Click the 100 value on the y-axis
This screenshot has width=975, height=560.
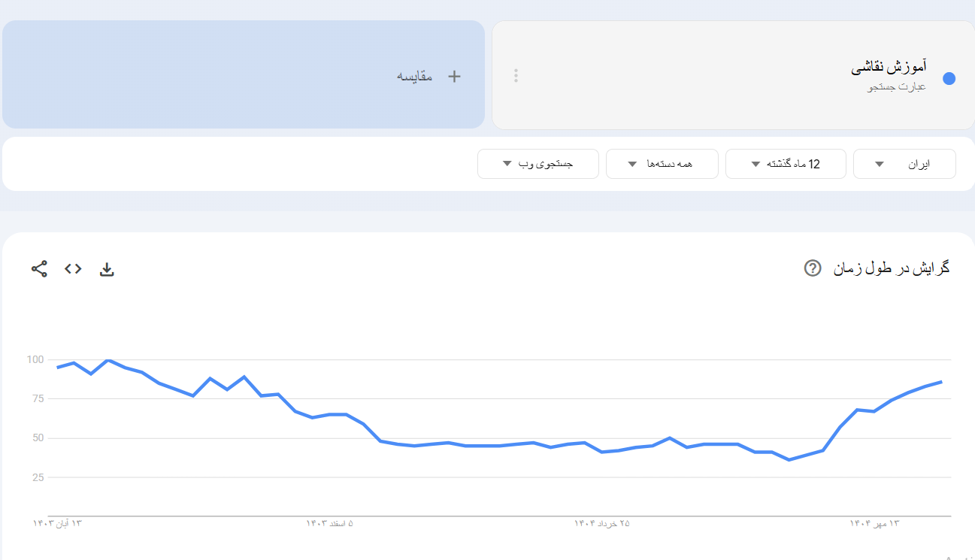35,359
